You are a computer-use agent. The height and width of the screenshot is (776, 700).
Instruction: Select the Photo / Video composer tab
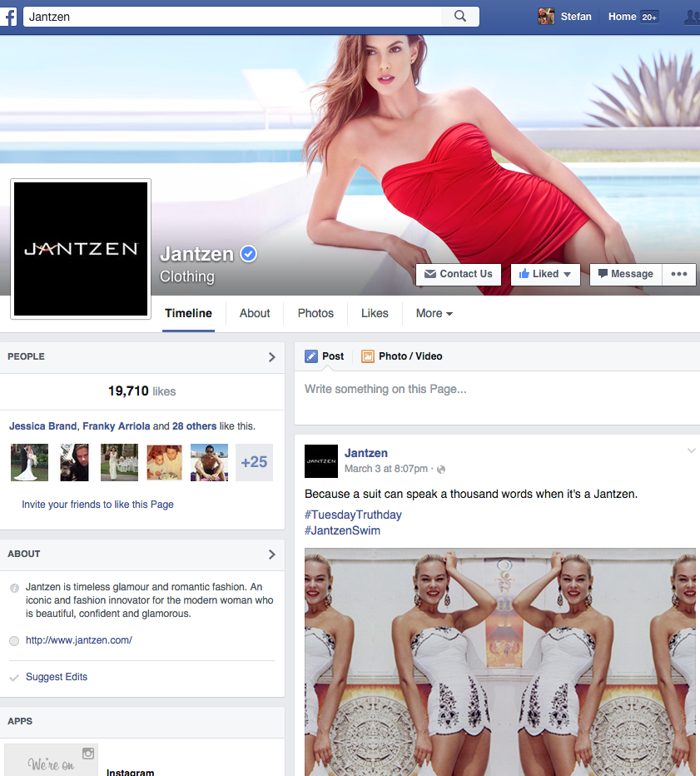pos(402,356)
